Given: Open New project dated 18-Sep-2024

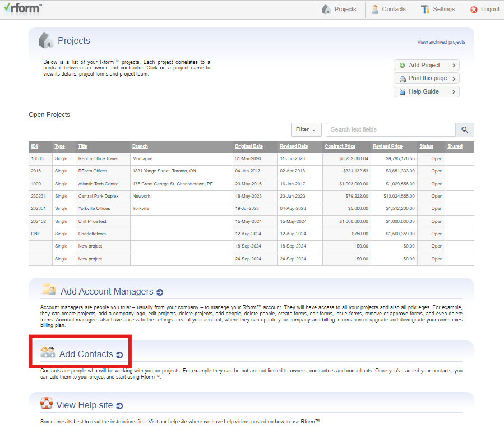Looking at the screenshot, I should click(90, 246).
